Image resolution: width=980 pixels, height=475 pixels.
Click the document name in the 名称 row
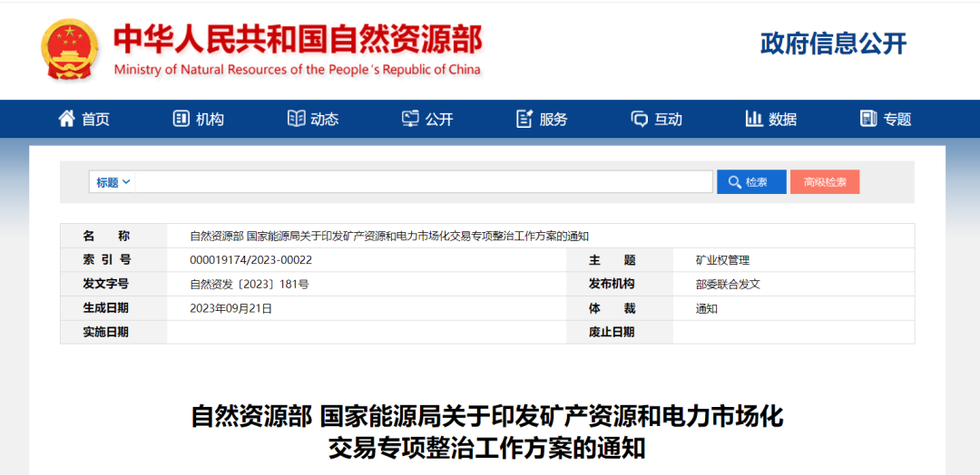[389, 237]
